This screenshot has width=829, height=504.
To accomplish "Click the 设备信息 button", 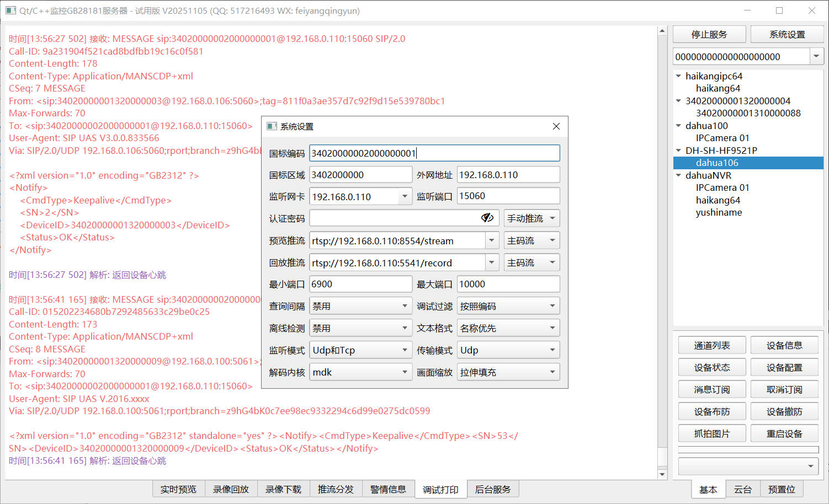I will (784, 345).
